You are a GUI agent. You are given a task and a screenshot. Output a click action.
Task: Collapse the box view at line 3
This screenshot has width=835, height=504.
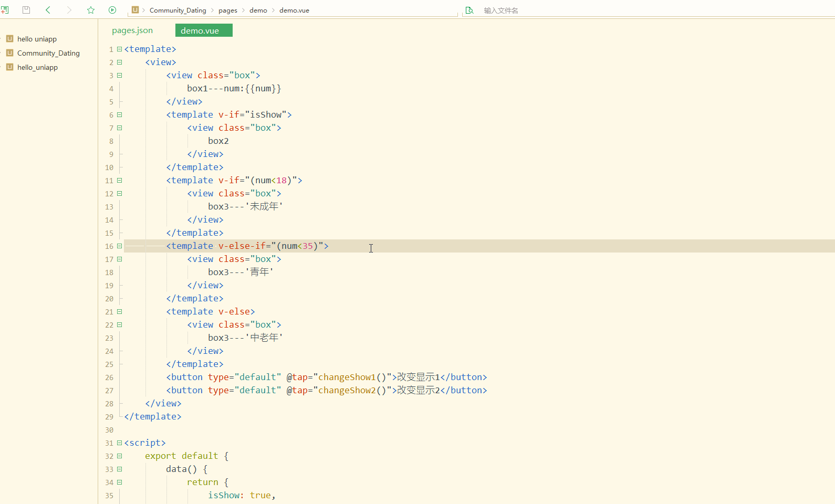(119, 75)
